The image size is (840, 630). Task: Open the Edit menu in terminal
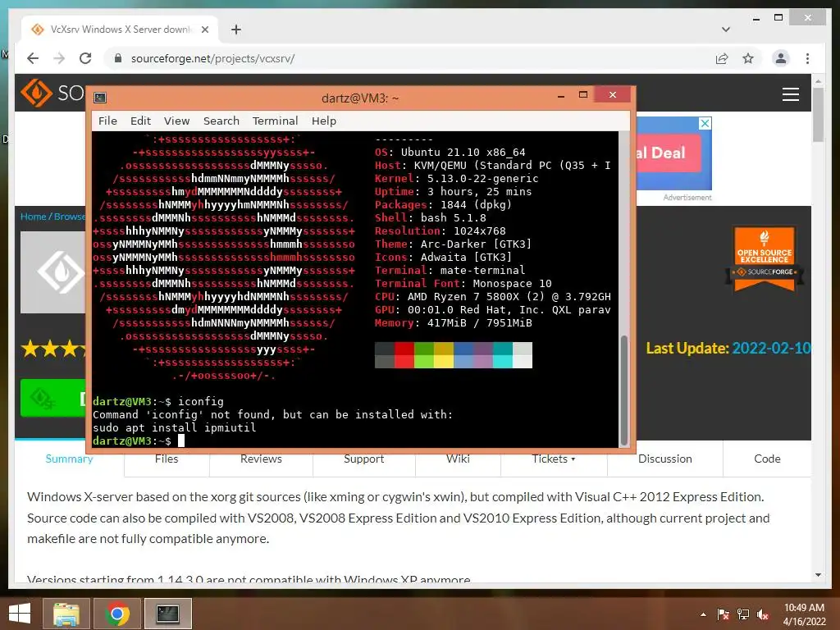click(140, 121)
